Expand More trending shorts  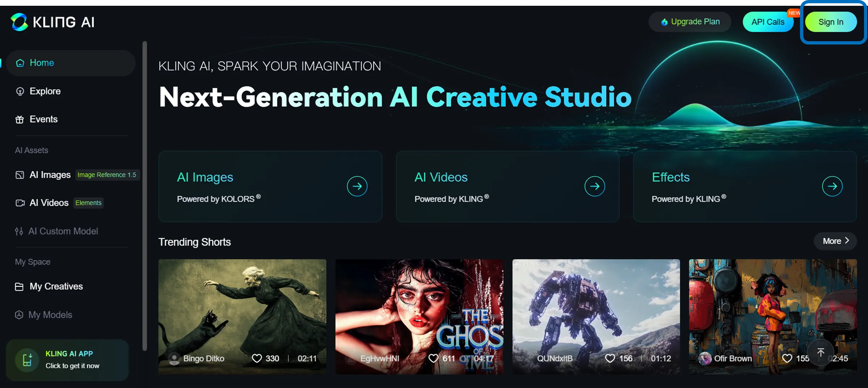click(835, 241)
